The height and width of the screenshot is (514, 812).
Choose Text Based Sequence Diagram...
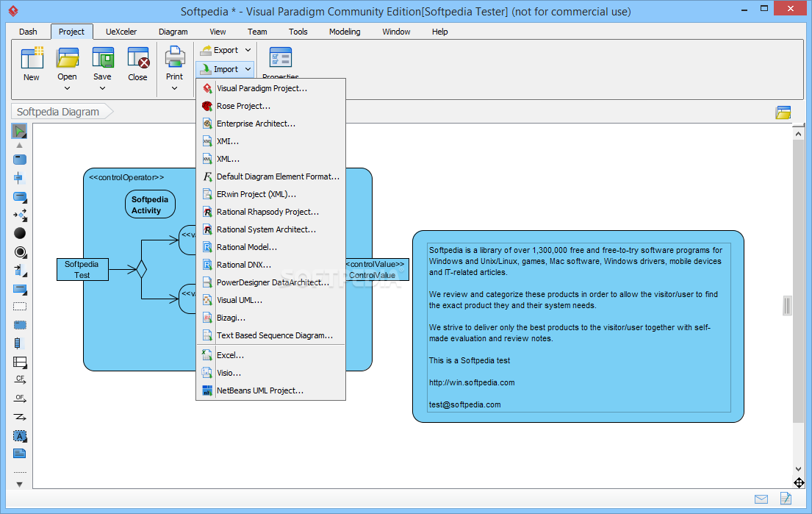pos(271,335)
